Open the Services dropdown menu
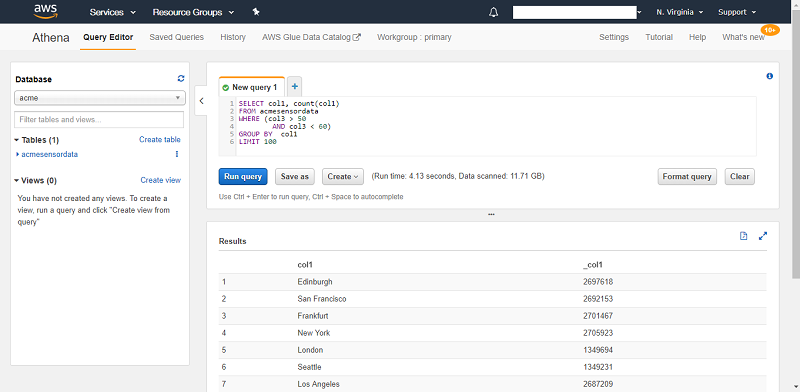Image resolution: width=800 pixels, height=392 pixels. point(113,12)
